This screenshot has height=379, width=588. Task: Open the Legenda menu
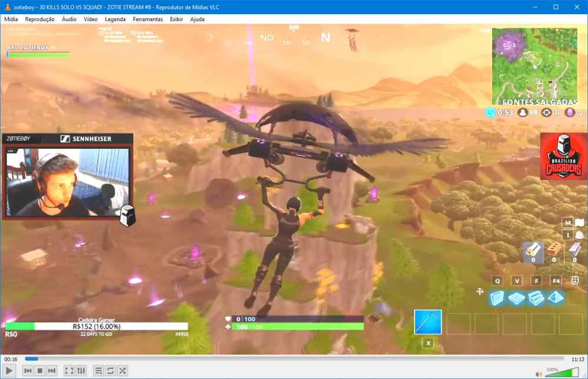(115, 19)
